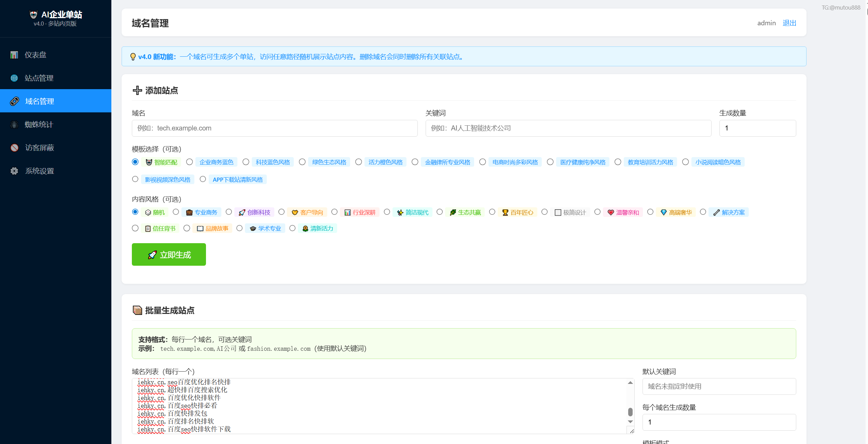868x444 pixels.
Task: Select the 科技蓝色风格 template radio
Action: pyautogui.click(x=246, y=162)
